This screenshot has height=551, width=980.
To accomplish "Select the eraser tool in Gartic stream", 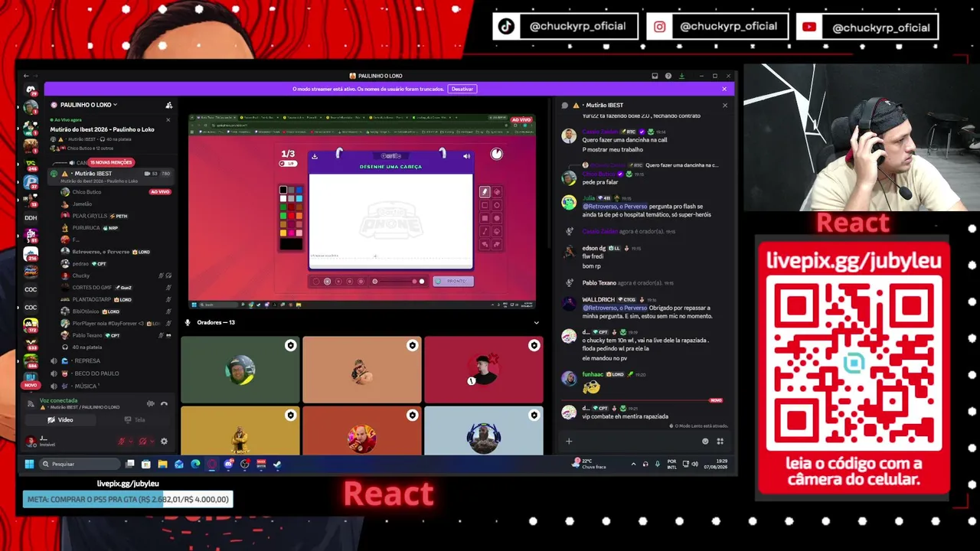I will [497, 192].
